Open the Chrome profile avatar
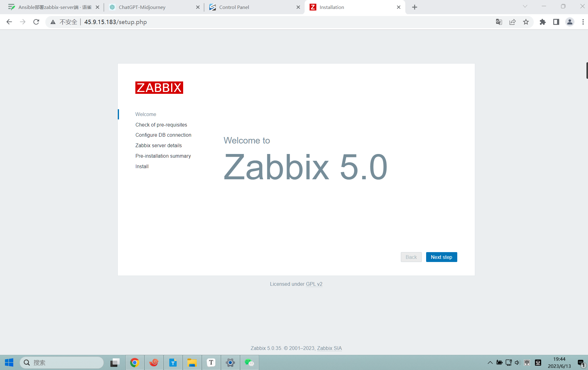Screen dimensions: 588x370 [570, 22]
